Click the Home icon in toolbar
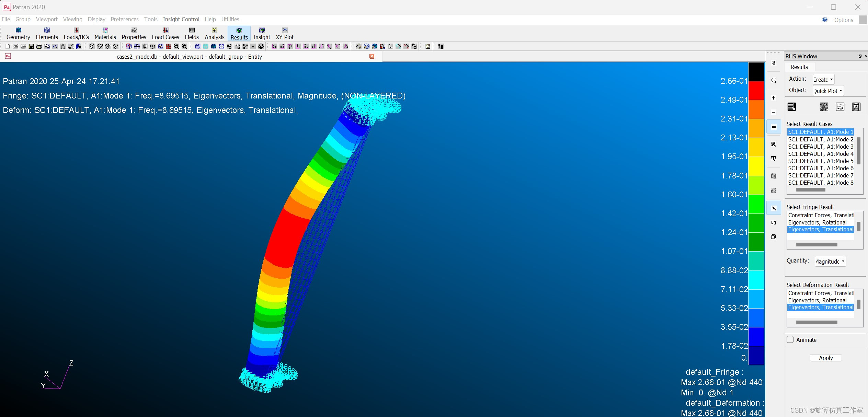This screenshot has width=868, height=417. point(427,46)
